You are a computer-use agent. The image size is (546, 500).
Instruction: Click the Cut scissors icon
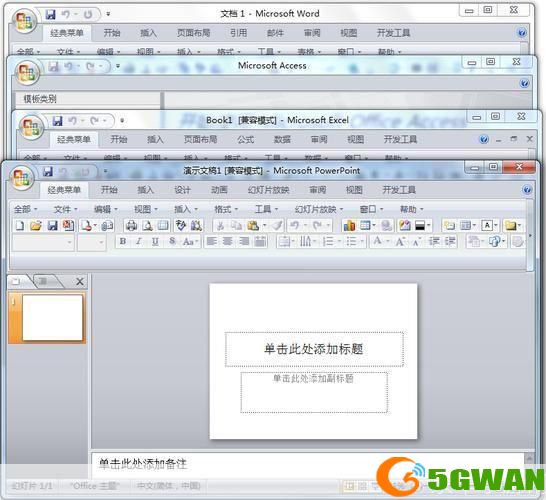(220, 226)
